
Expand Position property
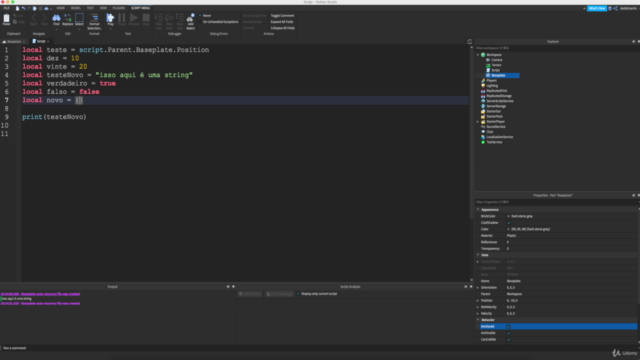478,301
